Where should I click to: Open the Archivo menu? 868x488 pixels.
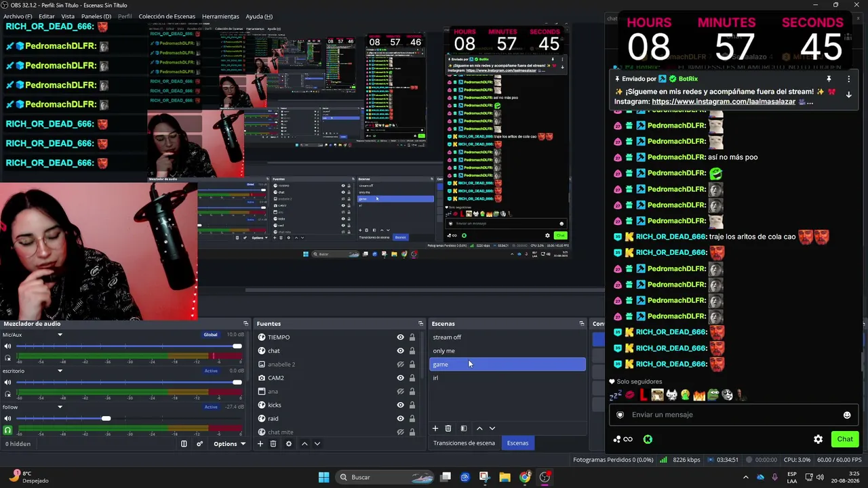(x=18, y=16)
